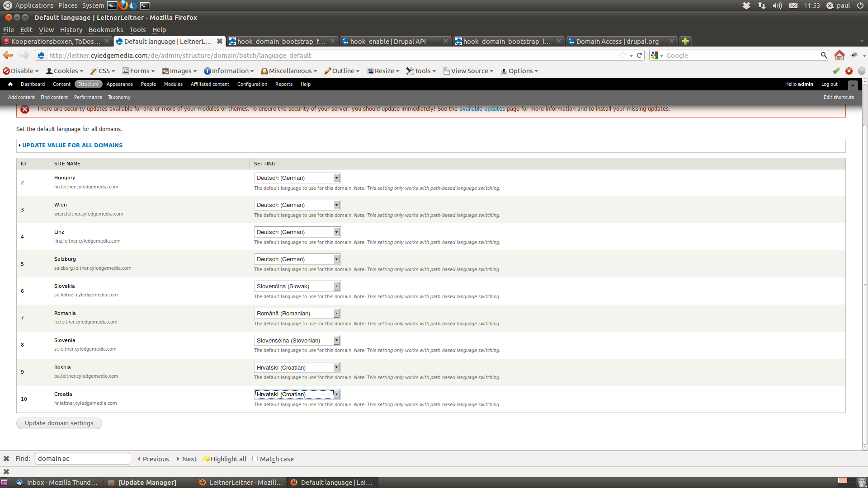Screen dimensions: 868x488
Task: Click the Thunderbird launcher in top panel
Action: [134, 5]
